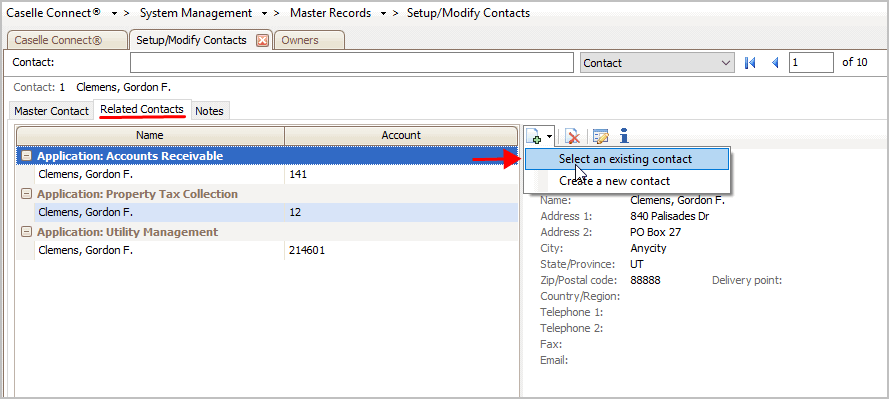Click the blue information icon
889x399 pixels.
click(x=624, y=135)
